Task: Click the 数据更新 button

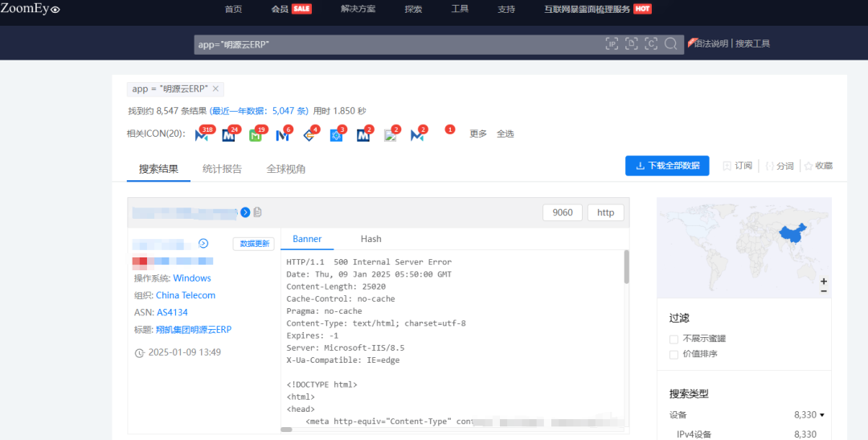Action: tap(254, 244)
